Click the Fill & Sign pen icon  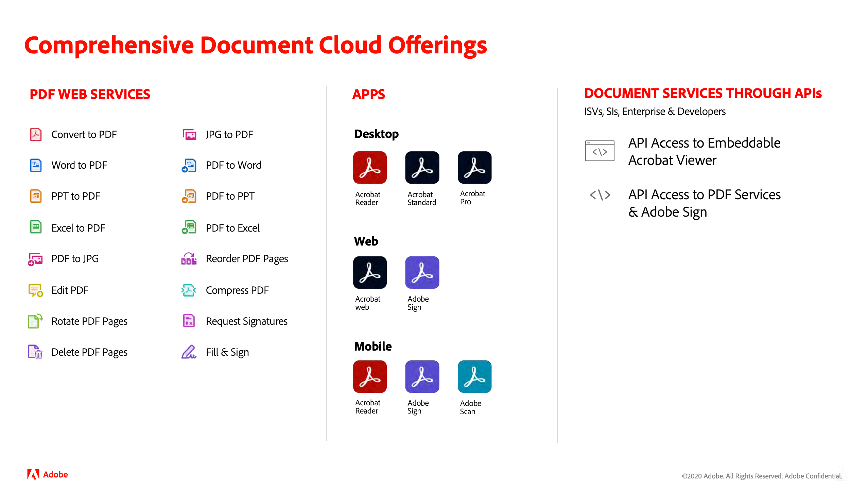click(189, 352)
